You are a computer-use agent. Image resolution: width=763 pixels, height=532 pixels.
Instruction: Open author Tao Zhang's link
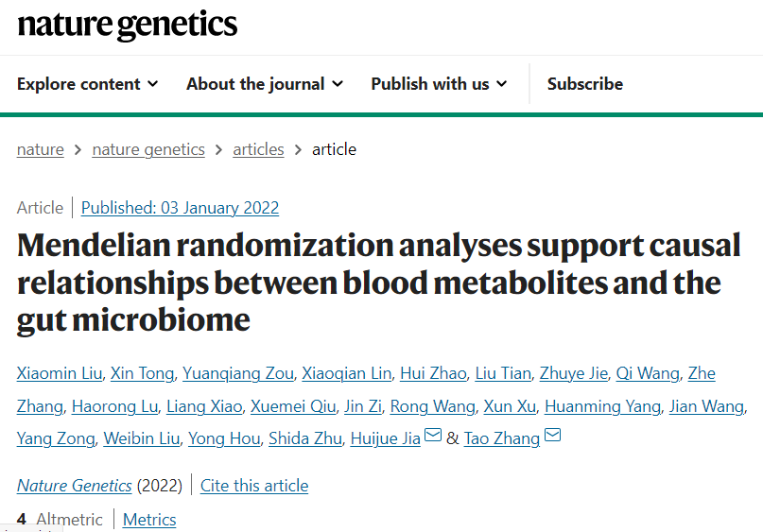[502, 438]
